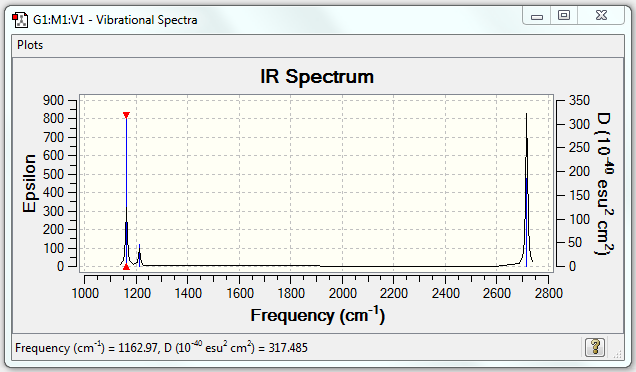The image size is (636, 372).
Task: Click the tall peak near 2715 cm-1
Action: pyautogui.click(x=526, y=190)
